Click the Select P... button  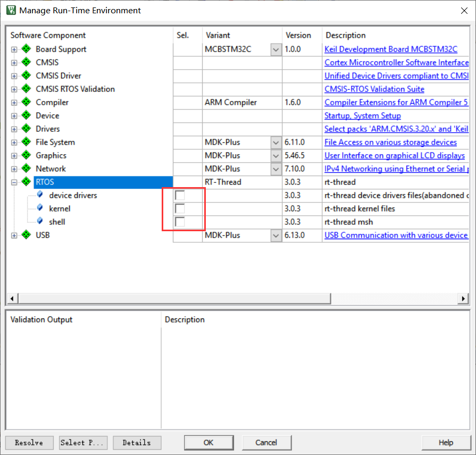click(83, 443)
